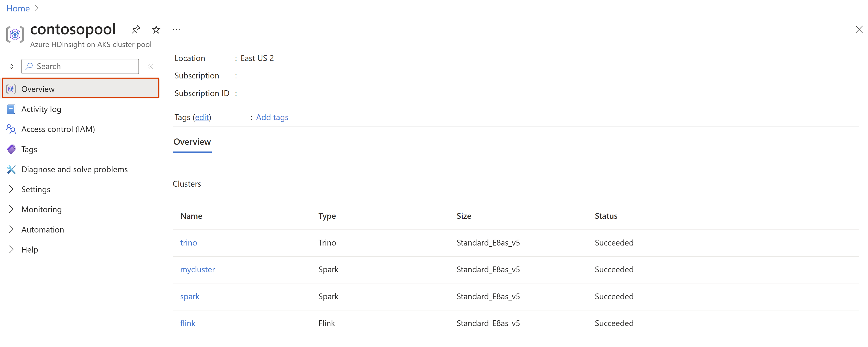Viewport: 868px width, 347px height.
Task: Click the sidebar expand-collapse arrows icon
Action: coord(11,66)
